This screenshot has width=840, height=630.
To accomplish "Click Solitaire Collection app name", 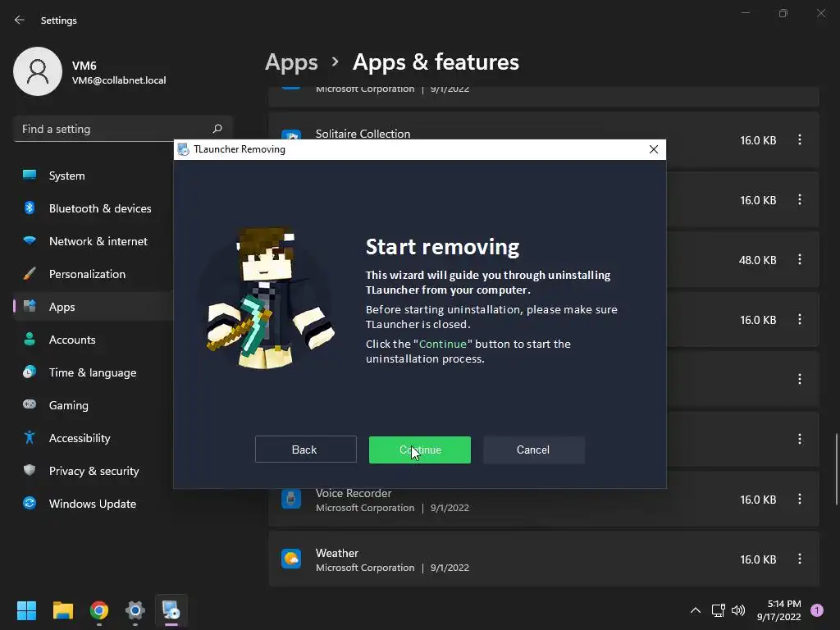I will (x=363, y=134).
